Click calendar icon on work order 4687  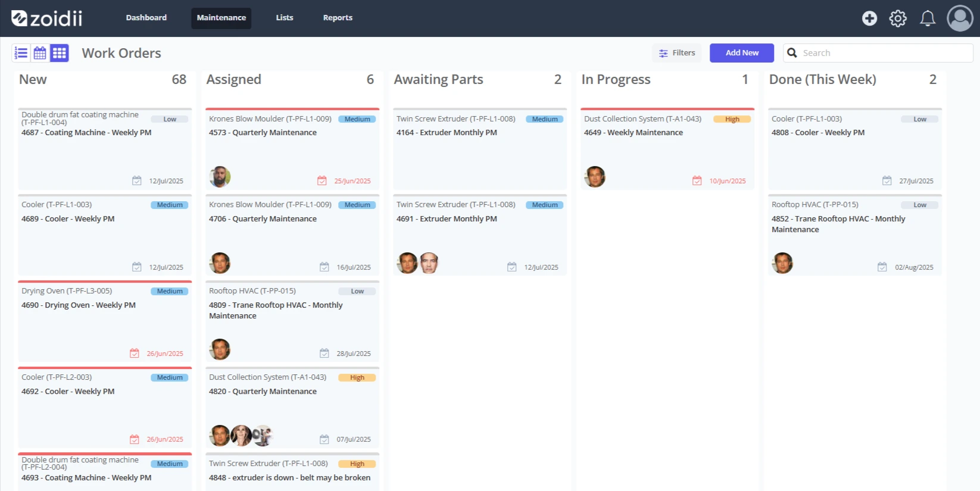coord(137,180)
